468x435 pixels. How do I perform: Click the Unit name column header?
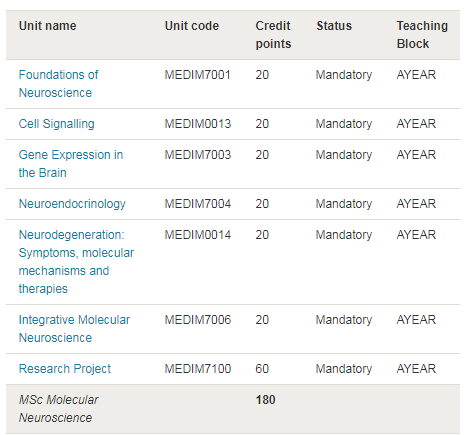(48, 26)
